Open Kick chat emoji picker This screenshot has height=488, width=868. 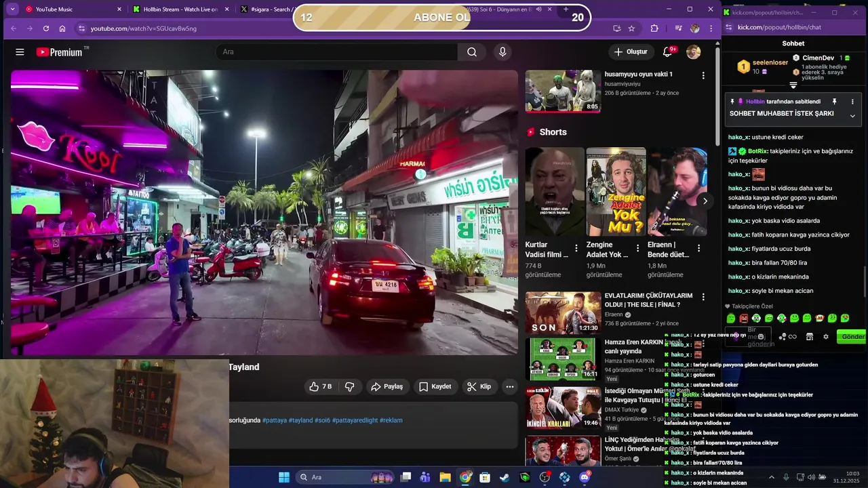pos(761,337)
